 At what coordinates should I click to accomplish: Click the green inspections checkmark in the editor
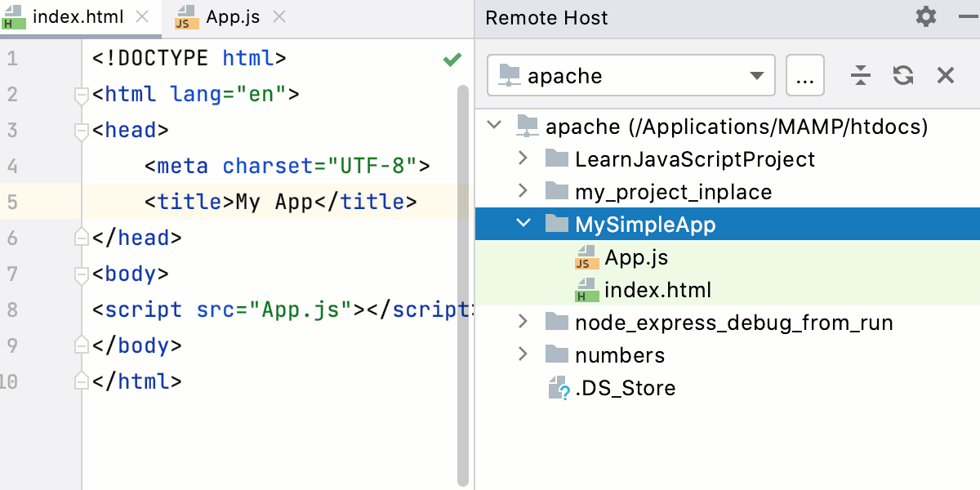[x=452, y=58]
